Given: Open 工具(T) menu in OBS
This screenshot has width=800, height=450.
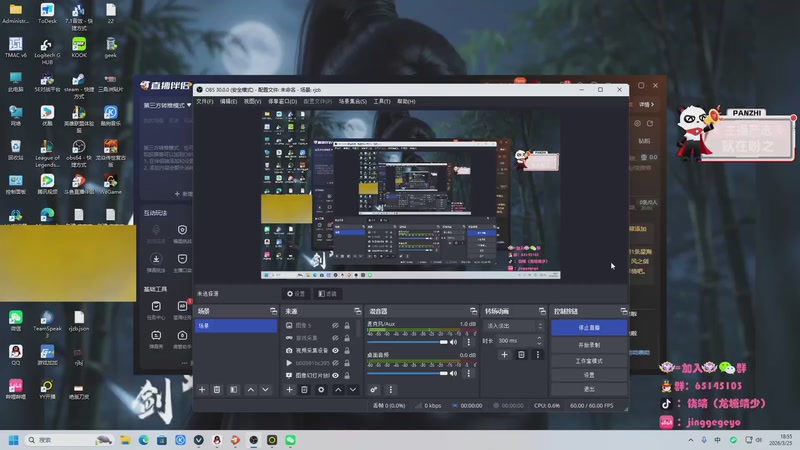Looking at the screenshot, I should point(382,102).
